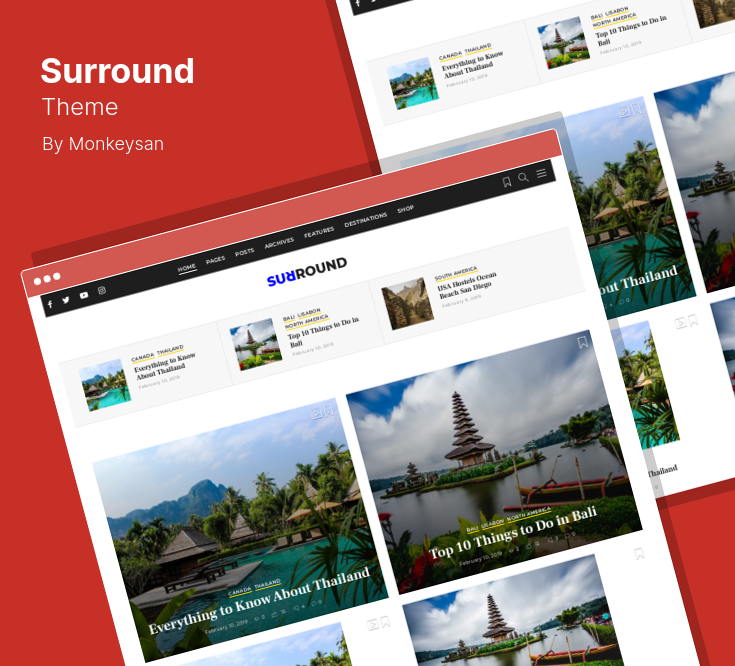Click the SOUTH AMERICA category tag
This screenshot has width=735, height=666.
456,273
